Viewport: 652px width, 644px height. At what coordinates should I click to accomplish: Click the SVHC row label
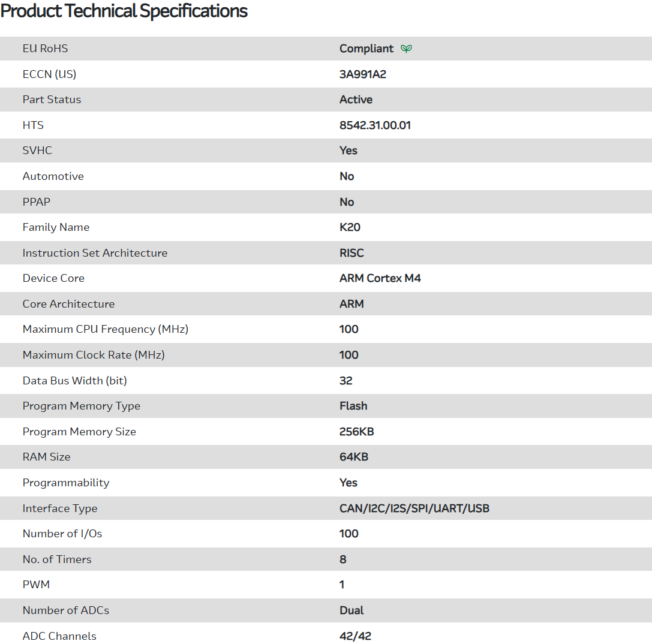click(37, 151)
